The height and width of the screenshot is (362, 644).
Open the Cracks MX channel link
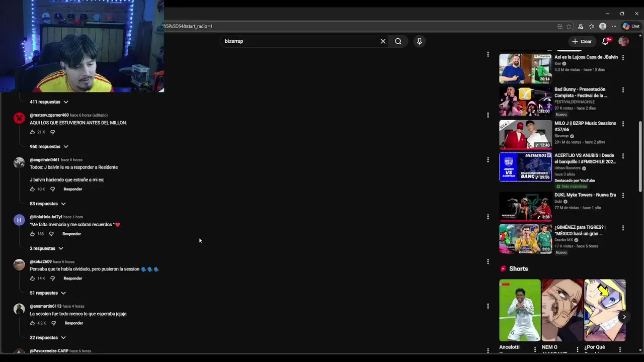tap(563, 240)
